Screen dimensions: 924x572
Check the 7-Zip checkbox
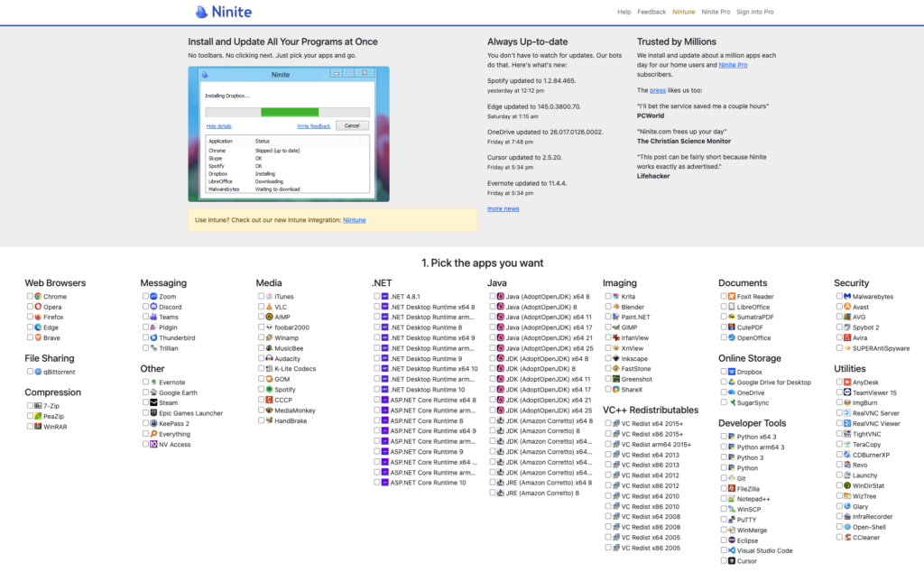[x=30, y=405]
